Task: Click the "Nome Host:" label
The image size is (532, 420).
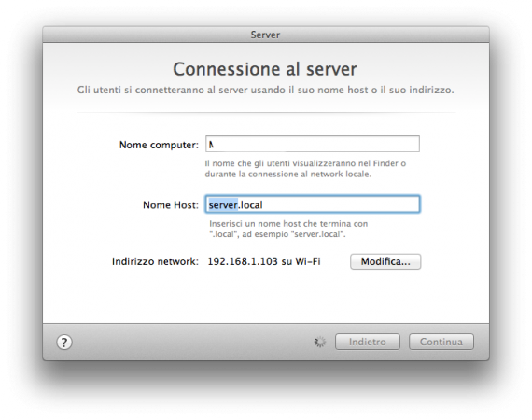Action: point(171,205)
